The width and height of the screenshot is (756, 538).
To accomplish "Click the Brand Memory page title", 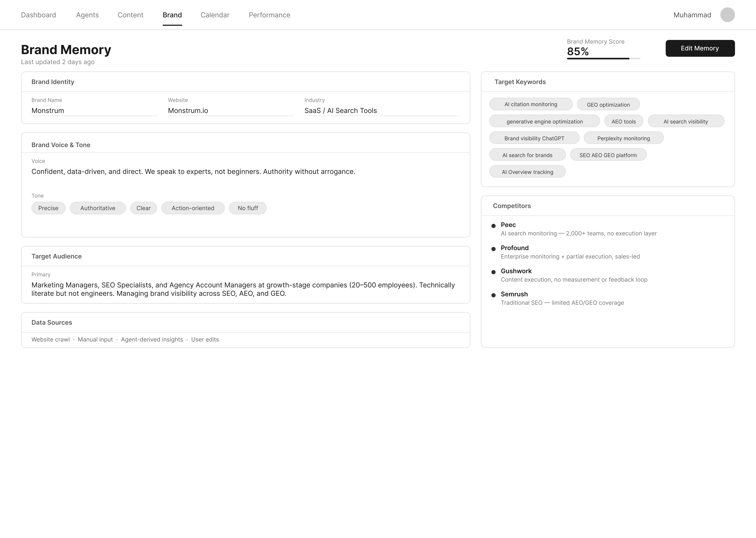I will click(x=66, y=50).
